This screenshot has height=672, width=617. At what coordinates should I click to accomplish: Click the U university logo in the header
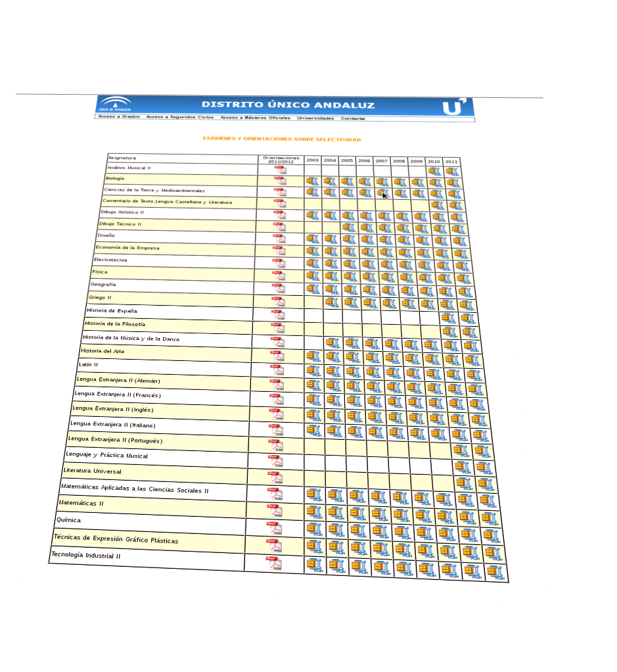coord(453,107)
